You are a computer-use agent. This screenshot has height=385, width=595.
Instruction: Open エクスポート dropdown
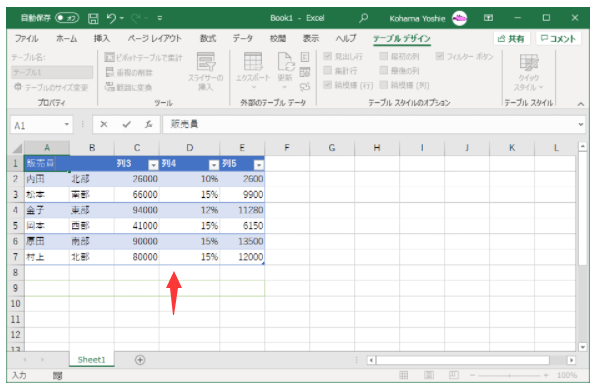point(253,87)
